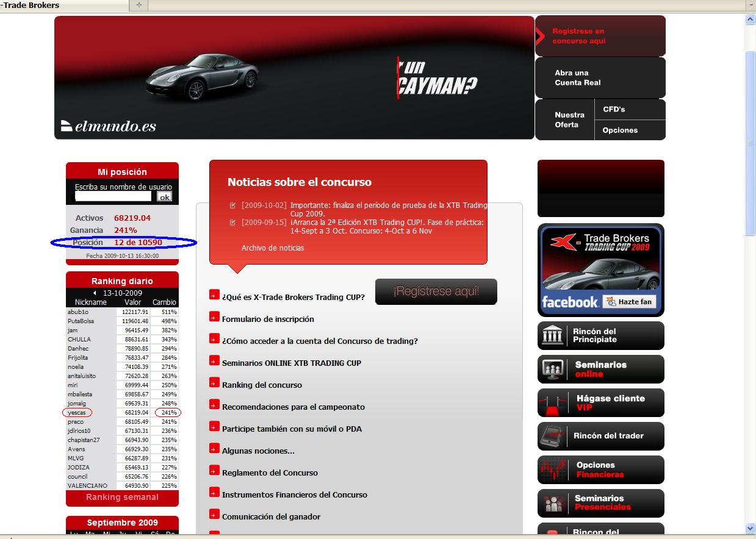Open Participe también con su móvil link
The height and width of the screenshot is (539, 756).
pos(292,429)
